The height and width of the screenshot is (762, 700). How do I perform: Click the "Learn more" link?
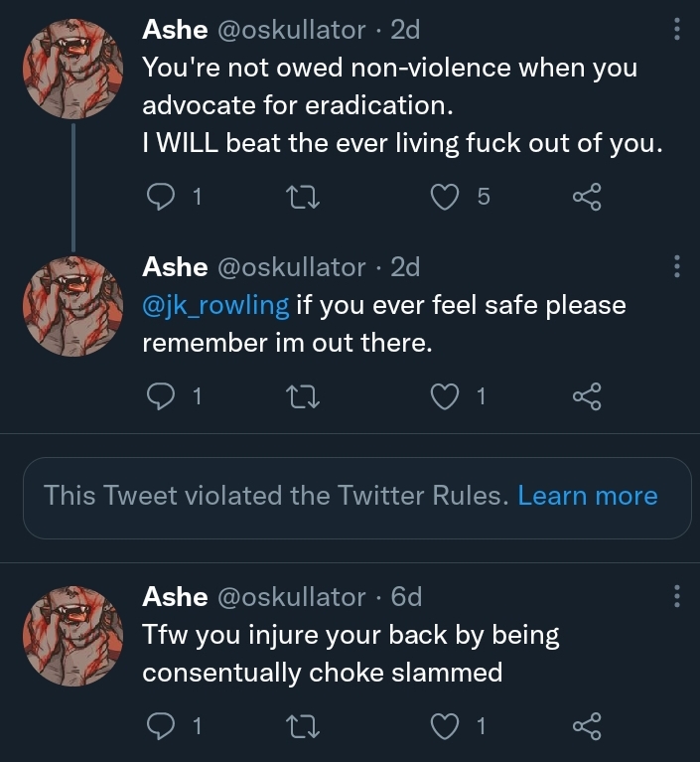(588, 496)
